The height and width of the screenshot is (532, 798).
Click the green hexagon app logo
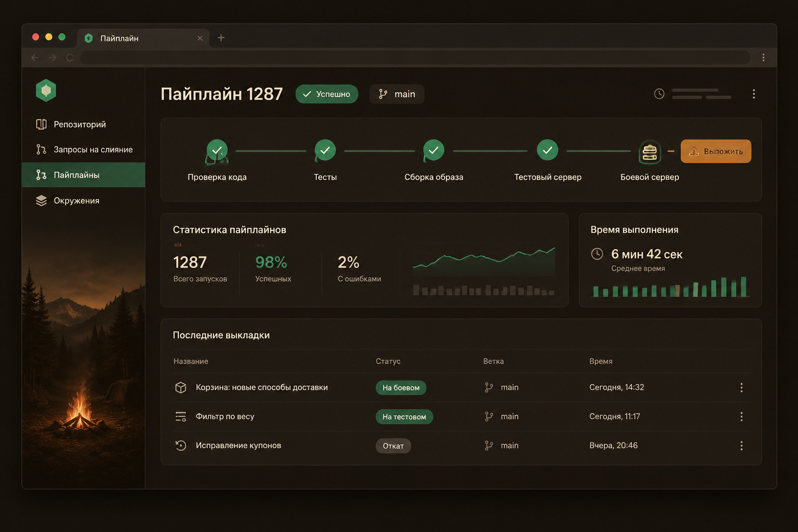(x=46, y=90)
